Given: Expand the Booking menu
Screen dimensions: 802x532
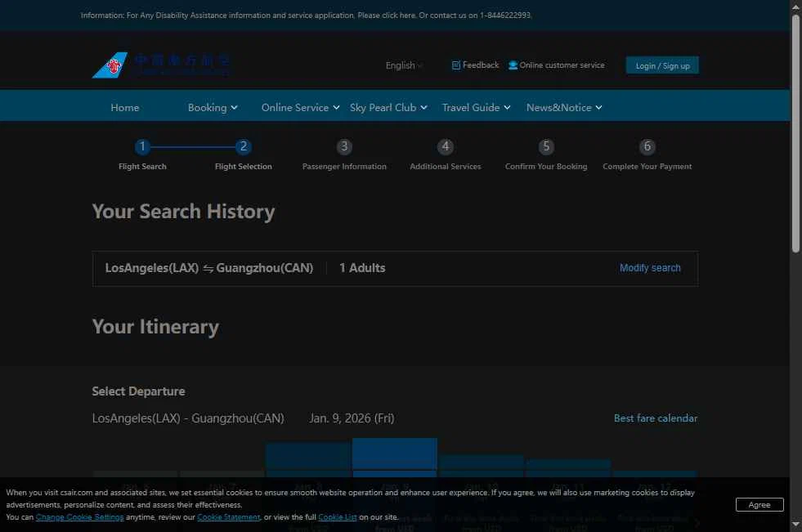Looking at the screenshot, I should (213, 107).
